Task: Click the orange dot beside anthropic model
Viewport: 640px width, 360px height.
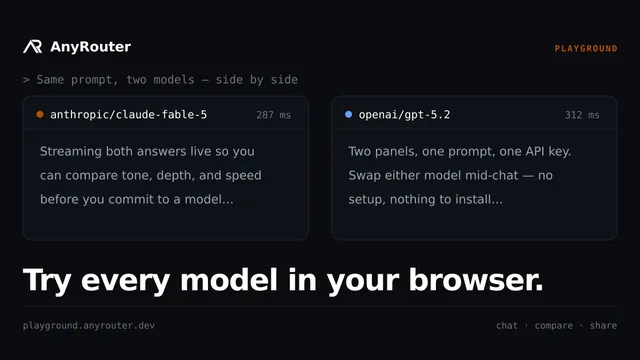Action: (40, 114)
